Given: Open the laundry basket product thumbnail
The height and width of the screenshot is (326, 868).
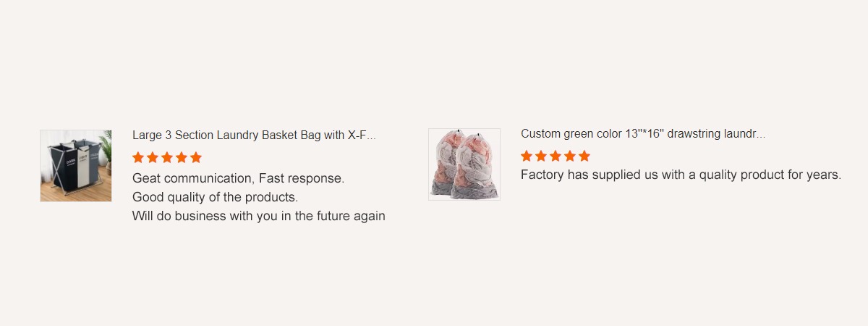Looking at the screenshot, I should click(76, 166).
